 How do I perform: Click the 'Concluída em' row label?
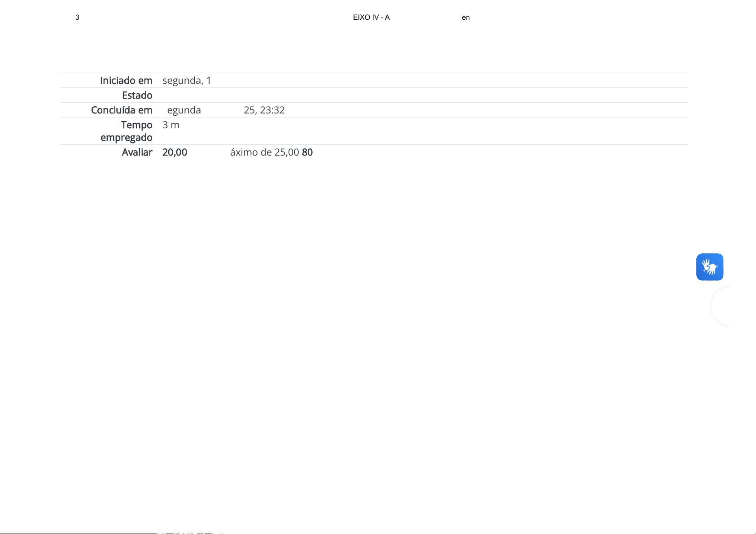(122, 110)
